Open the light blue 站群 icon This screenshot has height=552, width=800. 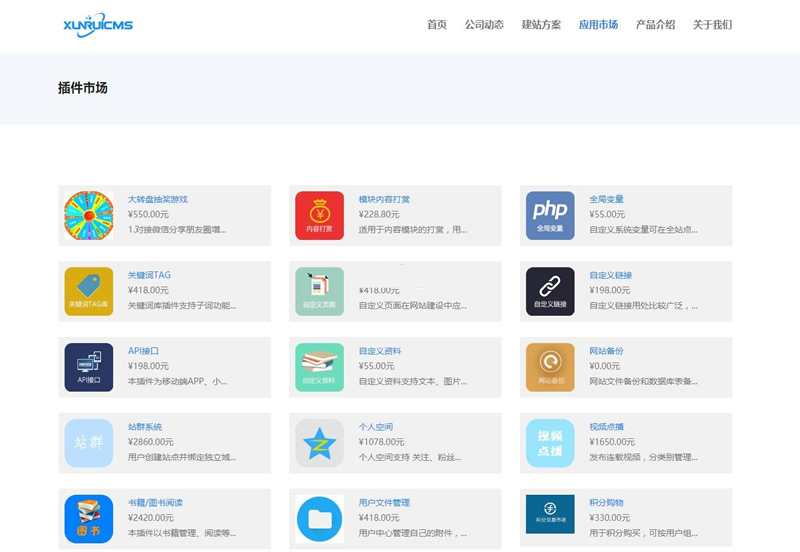point(89,443)
